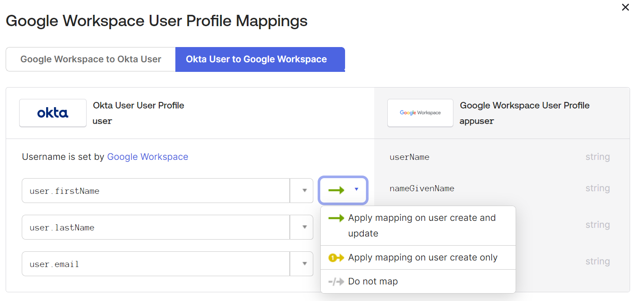Toggle the mapping direction dropdown for nameGivenName
Image resolution: width=644 pixels, height=301 pixels.
356,189
